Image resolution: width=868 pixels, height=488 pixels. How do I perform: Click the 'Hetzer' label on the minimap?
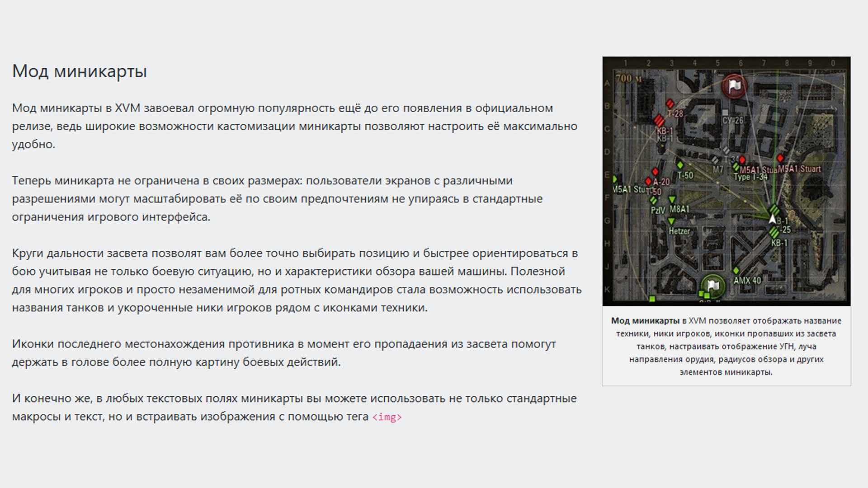tap(679, 231)
